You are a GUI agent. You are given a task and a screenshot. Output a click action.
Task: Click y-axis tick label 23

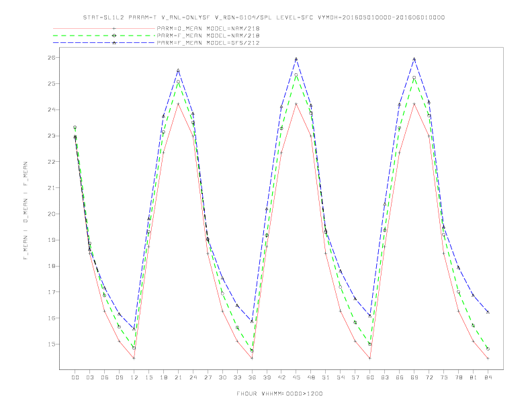tap(52, 136)
